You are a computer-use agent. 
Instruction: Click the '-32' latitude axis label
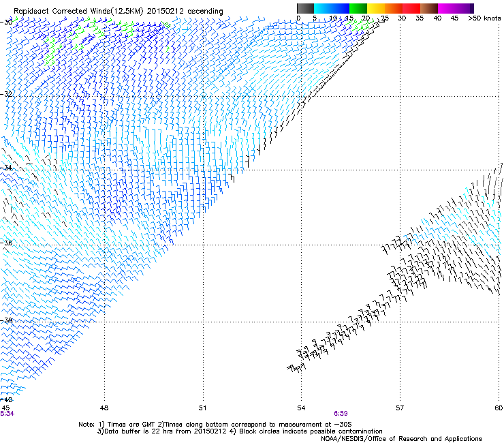tap(6, 94)
